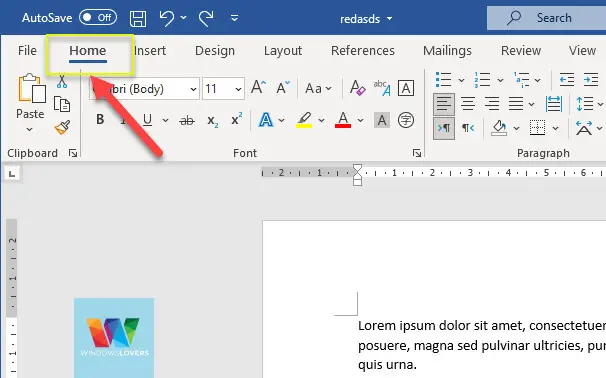This screenshot has width=606, height=378.
Task: Switch to the Home tab
Action: click(88, 51)
